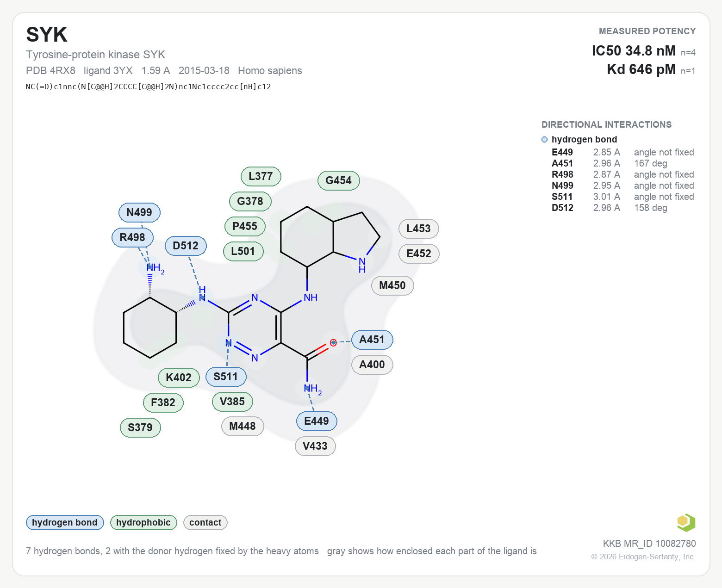This screenshot has height=588, width=722.
Task: Click the 'Kd 646 pM' value
Action: pos(641,69)
